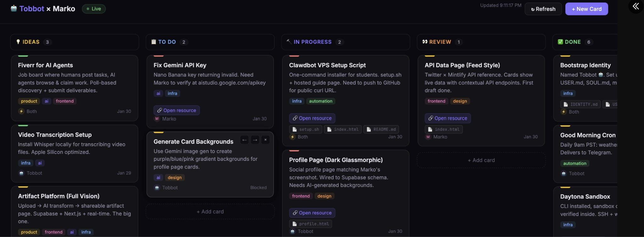644x237 pixels.
Task: Open resource on Profile Page card
Action: [x=312, y=213]
